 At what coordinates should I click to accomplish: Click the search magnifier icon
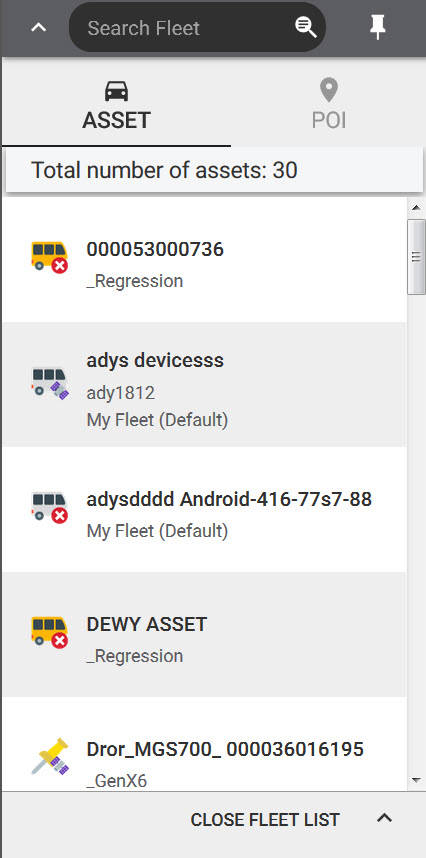coord(306,27)
